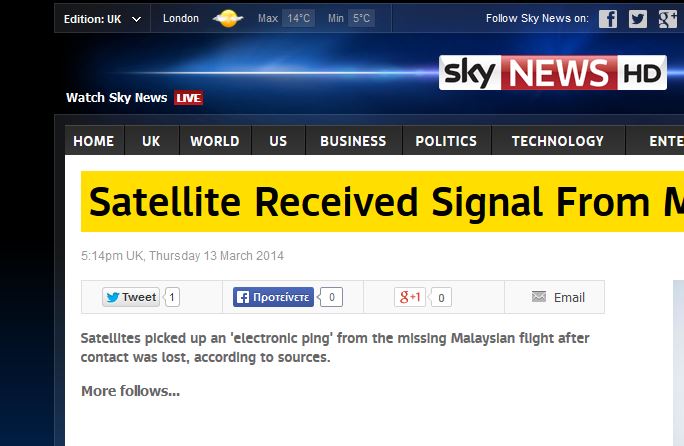Click the Watch Sky News link
This screenshot has width=684, height=446.
[117, 98]
